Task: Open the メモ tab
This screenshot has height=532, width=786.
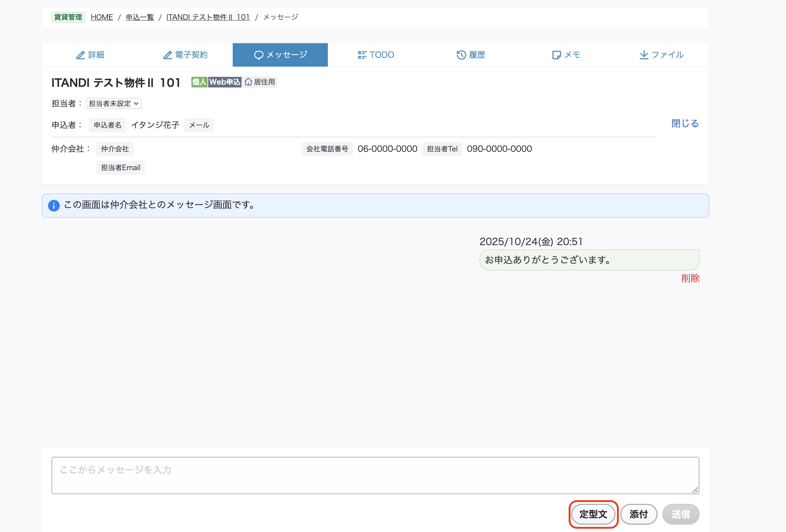Action: coord(566,55)
